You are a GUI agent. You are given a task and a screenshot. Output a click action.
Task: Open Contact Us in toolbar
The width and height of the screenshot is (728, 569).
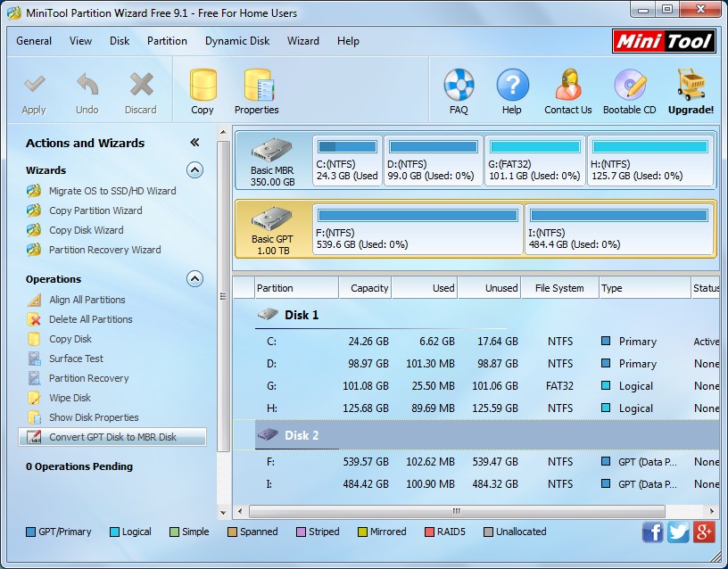click(x=567, y=91)
